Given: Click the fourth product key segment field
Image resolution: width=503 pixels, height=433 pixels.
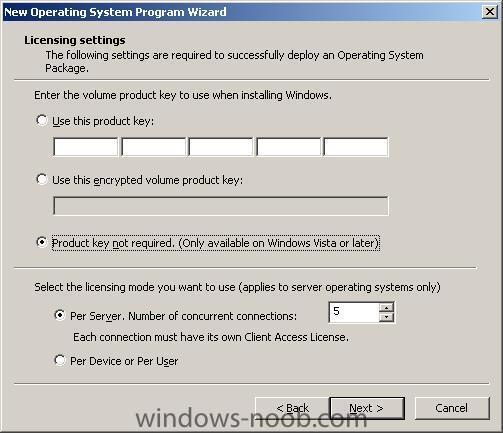Looking at the screenshot, I should [288, 147].
